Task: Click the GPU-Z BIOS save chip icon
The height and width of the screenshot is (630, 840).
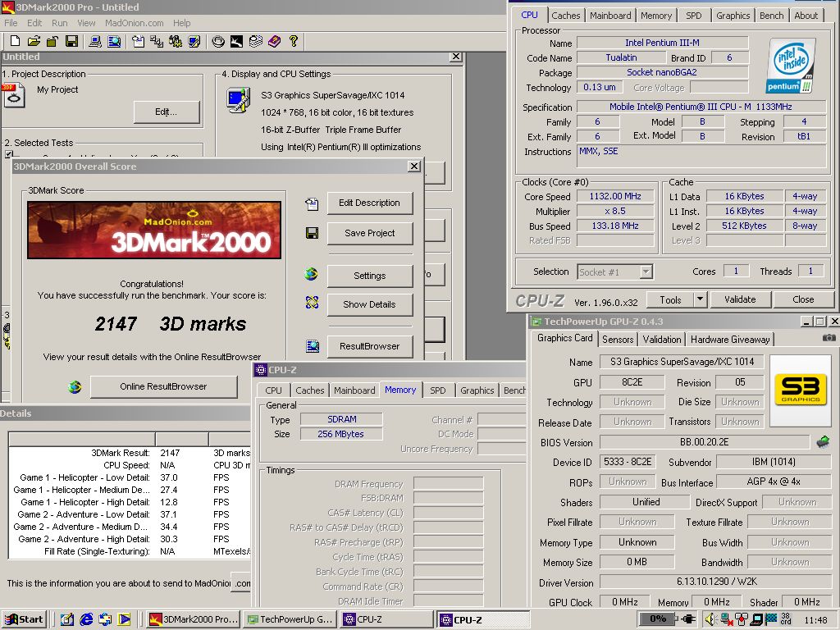Action: point(823,442)
